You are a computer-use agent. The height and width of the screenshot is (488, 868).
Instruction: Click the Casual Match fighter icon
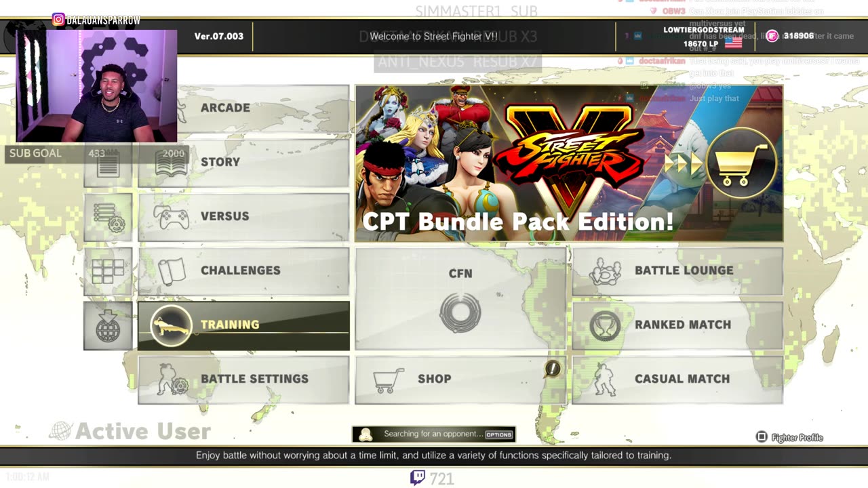pyautogui.click(x=604, y=380)
